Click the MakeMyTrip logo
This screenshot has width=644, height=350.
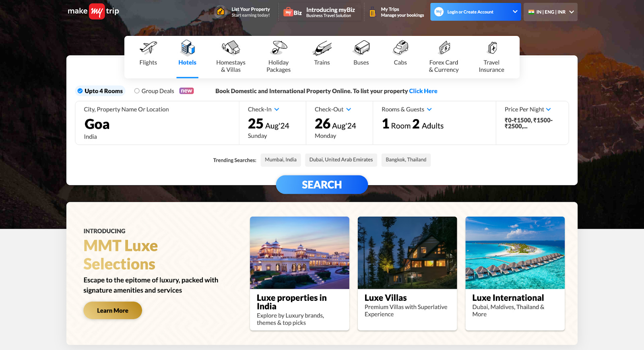(93, 11)
